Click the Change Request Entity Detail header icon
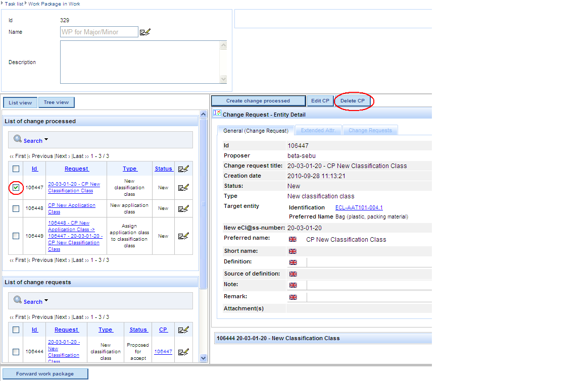The image size is (588, 381). (x=217, y=113)
